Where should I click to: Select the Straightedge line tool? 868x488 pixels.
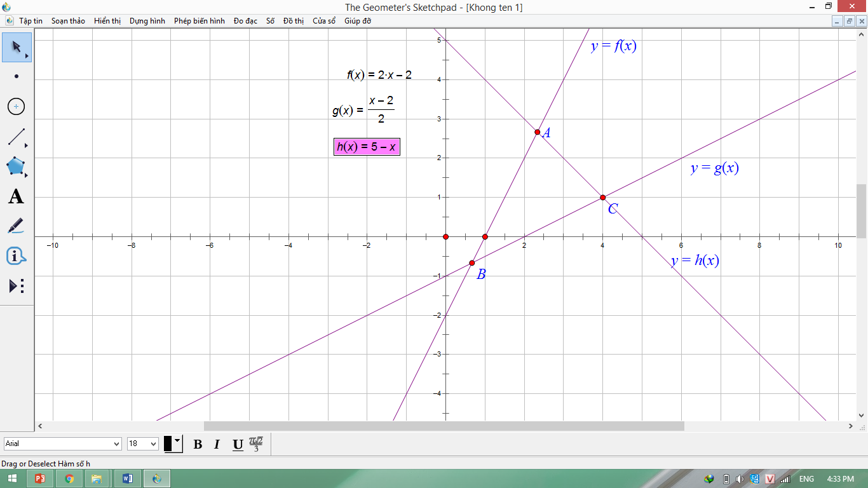click(17, 137)
